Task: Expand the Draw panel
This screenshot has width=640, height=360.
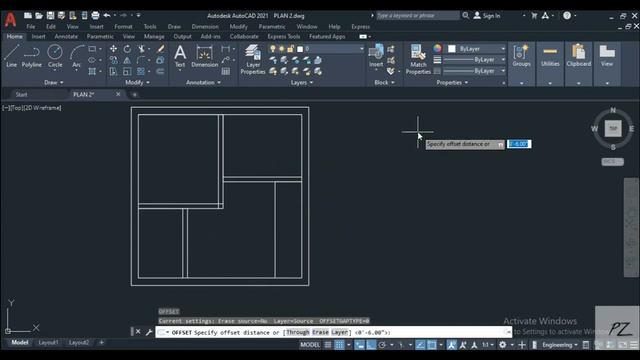Action: 53,82
